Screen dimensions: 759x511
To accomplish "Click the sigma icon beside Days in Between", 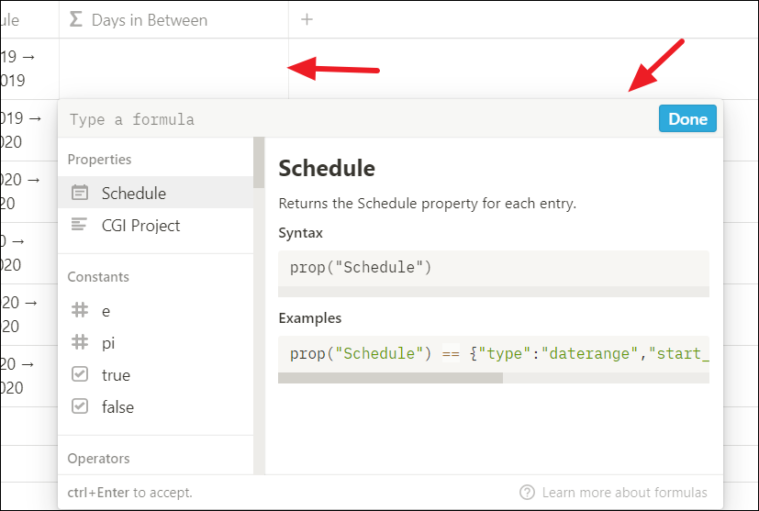I will pyautogui.click(x=76, y=19).
